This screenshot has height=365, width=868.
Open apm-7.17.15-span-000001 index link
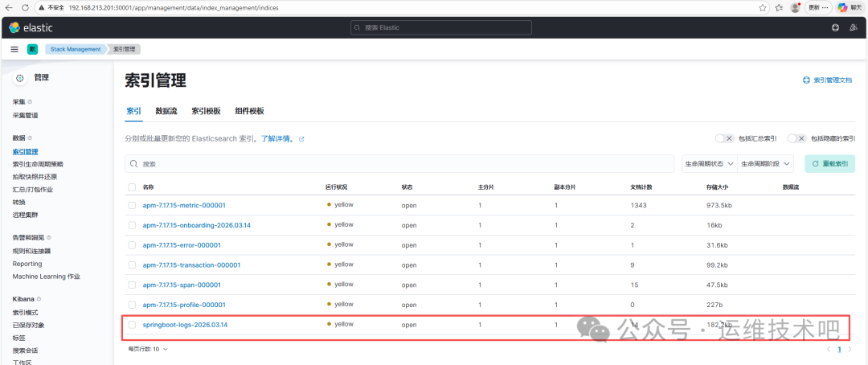tap(182, 285)
